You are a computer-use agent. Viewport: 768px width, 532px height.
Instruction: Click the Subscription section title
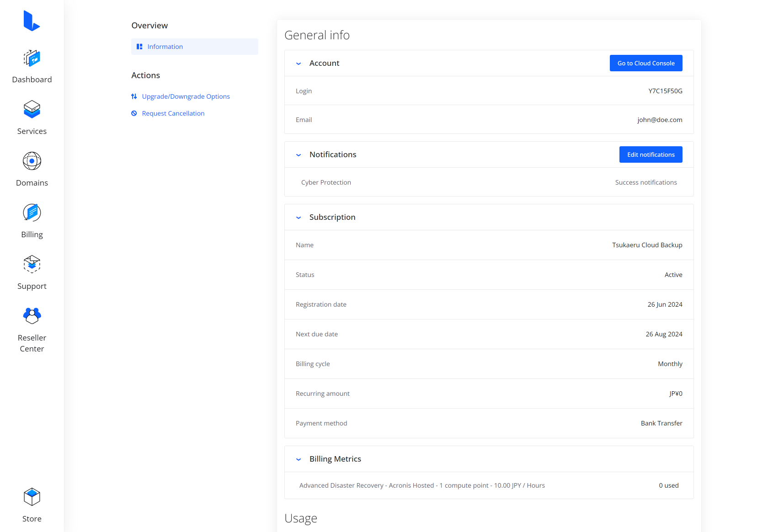(332, 217)
